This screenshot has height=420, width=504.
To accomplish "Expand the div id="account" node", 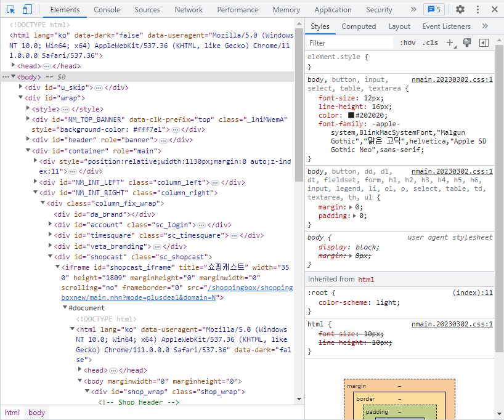I will (x=50, y=224).
